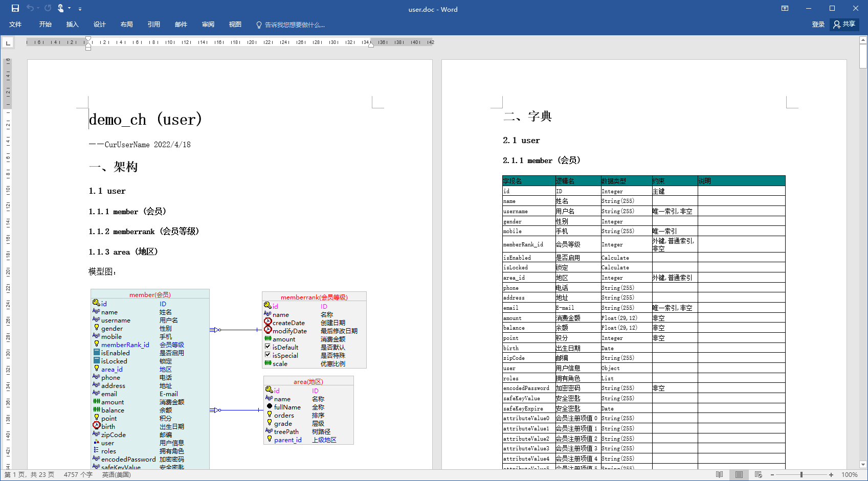The image size is (868, 481).
Task: Click the Undo arrow icon
Action: (30, 8)
